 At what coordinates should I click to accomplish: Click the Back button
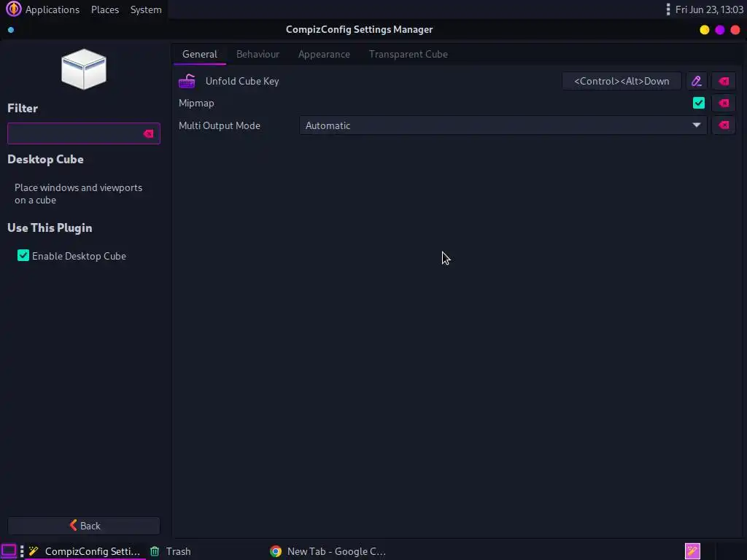coord(84,526)
